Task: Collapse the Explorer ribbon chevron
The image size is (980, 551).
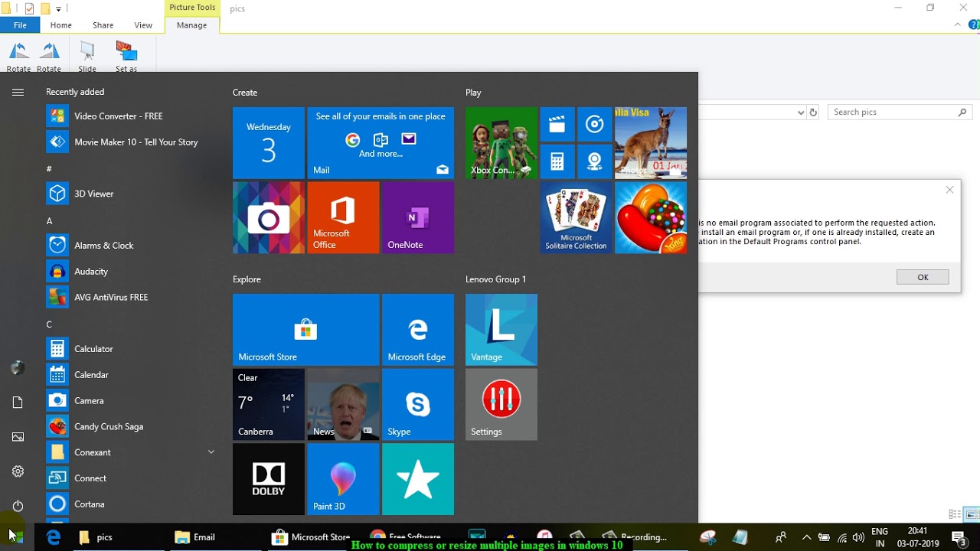Action: pyautogui.click(x=958, y=24)
